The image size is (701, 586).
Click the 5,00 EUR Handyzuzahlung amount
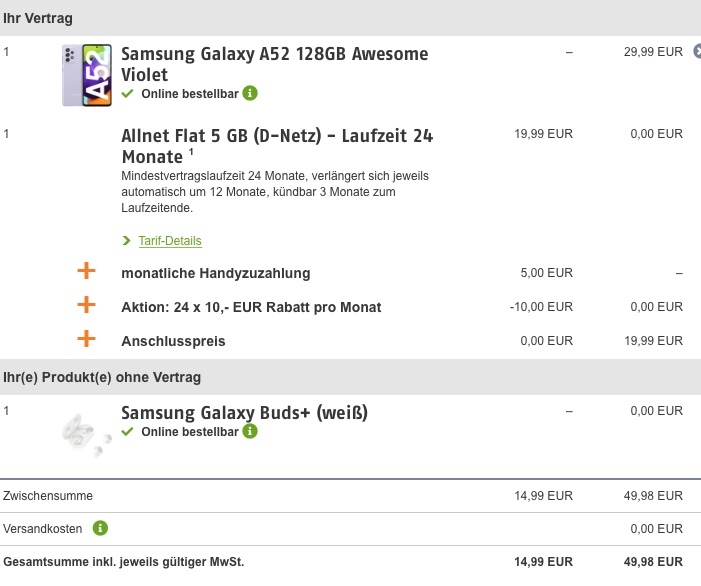[546, 273]
